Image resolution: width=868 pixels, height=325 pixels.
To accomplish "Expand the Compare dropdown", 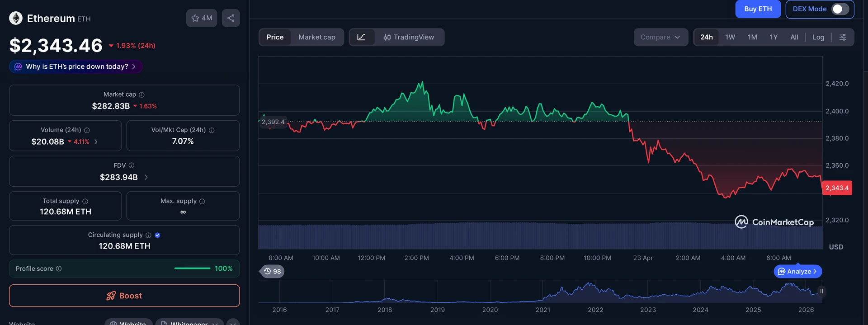I will coord(660,37).
